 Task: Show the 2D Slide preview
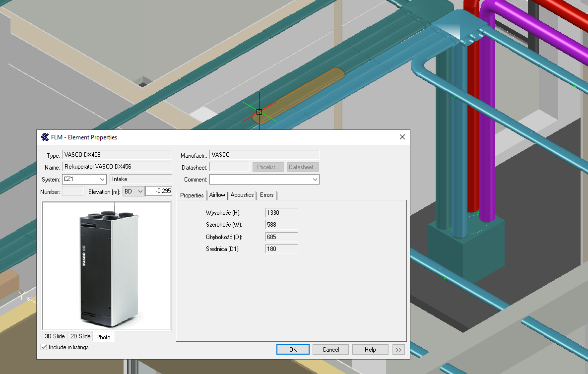pyautogui.click(x=80, y=336)
